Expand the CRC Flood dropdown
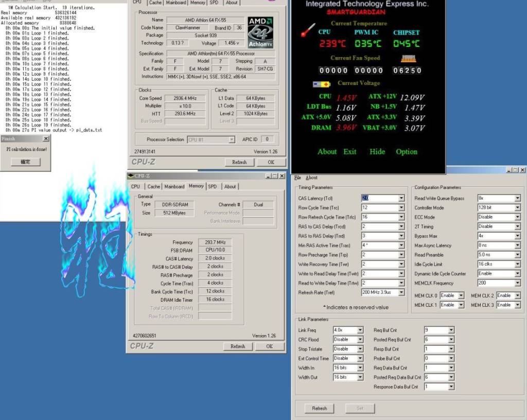The width and height of the screenshot is (527, 420). (360, 339)
